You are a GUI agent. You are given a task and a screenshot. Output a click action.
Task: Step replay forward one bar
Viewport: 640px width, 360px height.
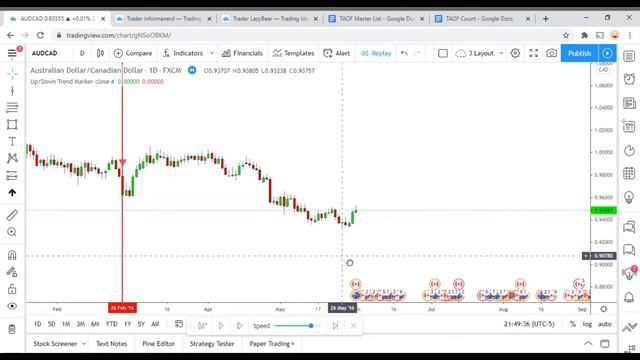tap(239, 326)
